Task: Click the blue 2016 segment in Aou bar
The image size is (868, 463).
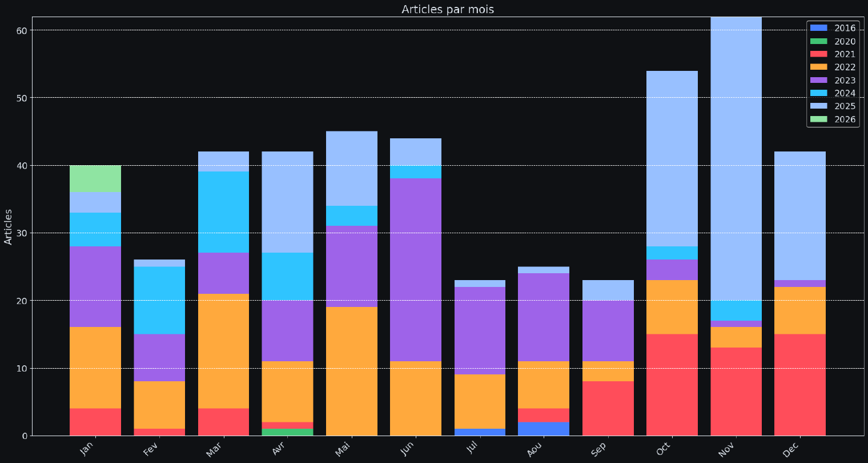Action: click(544, 429)
